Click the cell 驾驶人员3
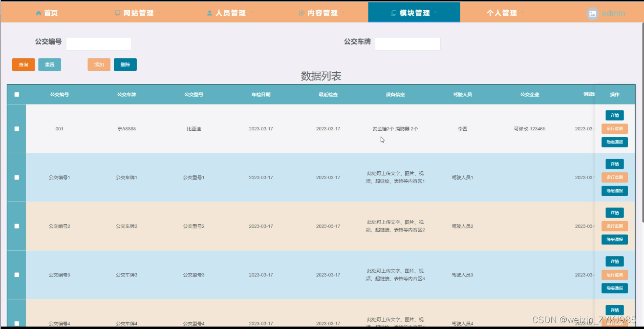644x329 pixels. (462, 275)
